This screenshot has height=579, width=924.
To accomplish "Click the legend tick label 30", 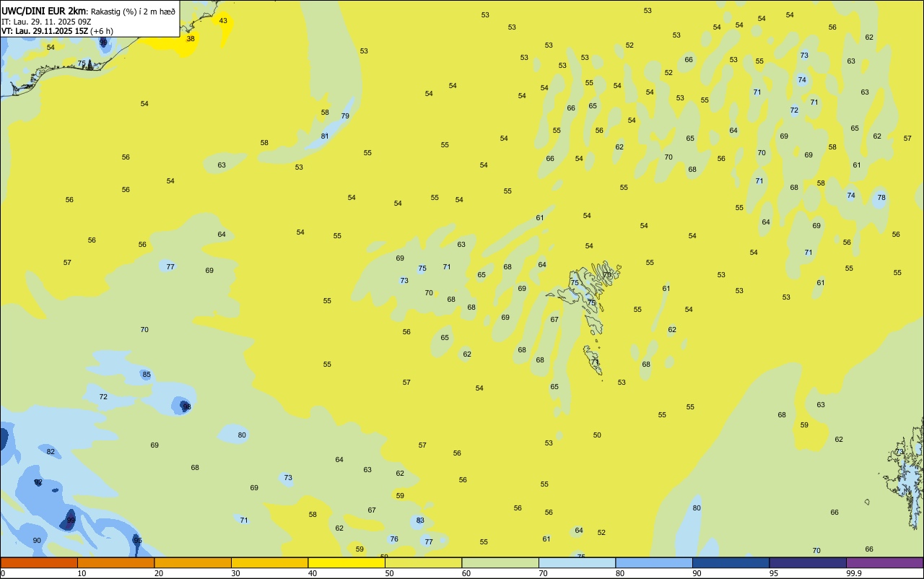I will point(235,573).
